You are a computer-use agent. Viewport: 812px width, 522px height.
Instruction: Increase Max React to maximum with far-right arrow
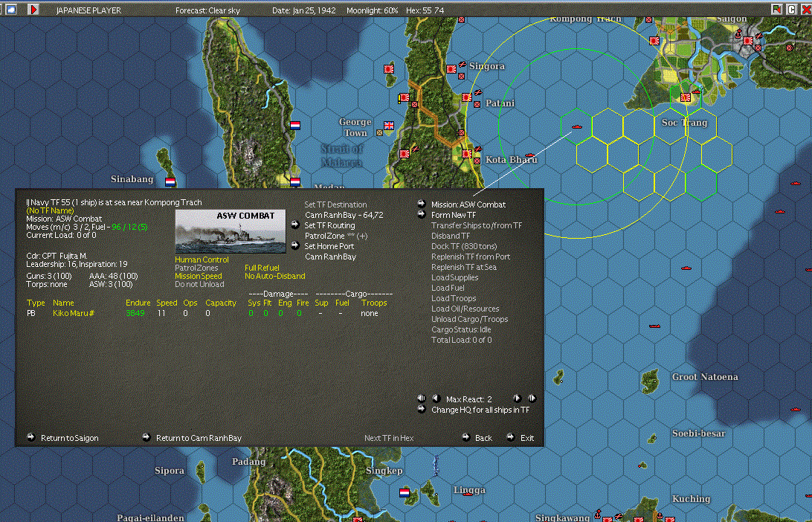[532, 399]
